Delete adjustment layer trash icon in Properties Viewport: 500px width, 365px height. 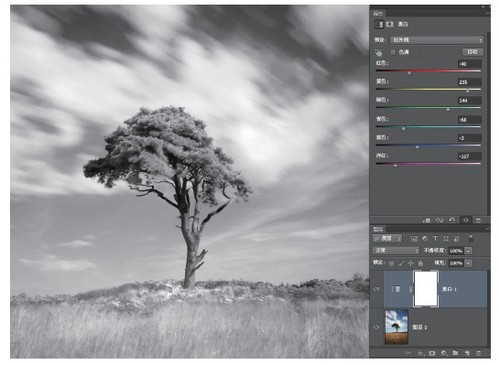(478, 220)
